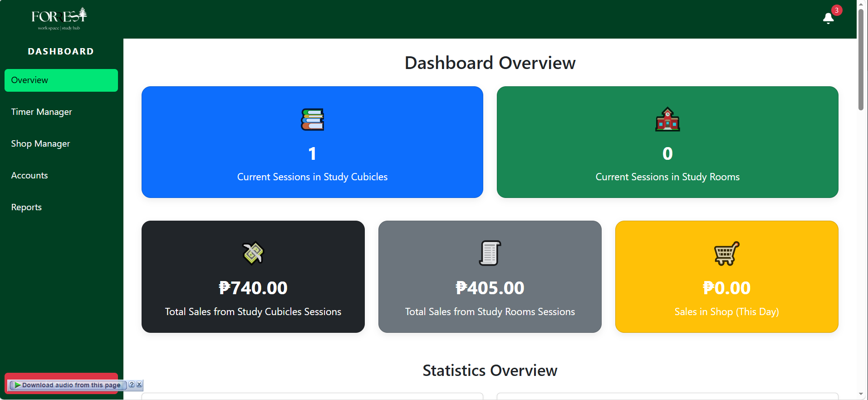
Task: Click the school building icon on Study Rooms card
Action: pos(667,119)
